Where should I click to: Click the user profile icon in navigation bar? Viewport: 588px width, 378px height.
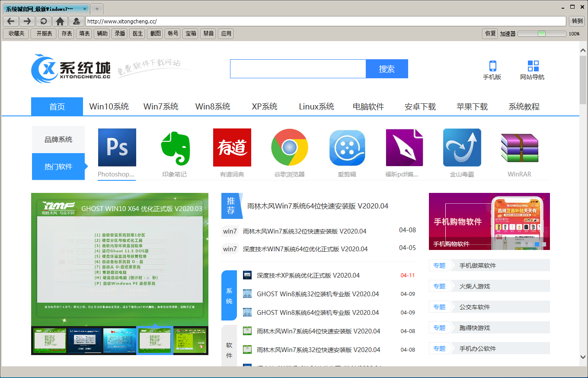[x=77, y=21]
